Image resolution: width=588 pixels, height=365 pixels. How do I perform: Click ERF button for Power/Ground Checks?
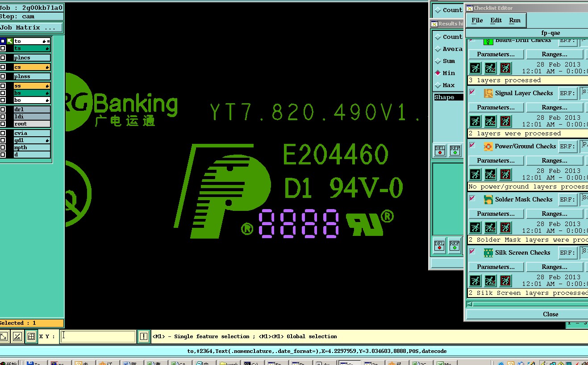tap(567, 147)
